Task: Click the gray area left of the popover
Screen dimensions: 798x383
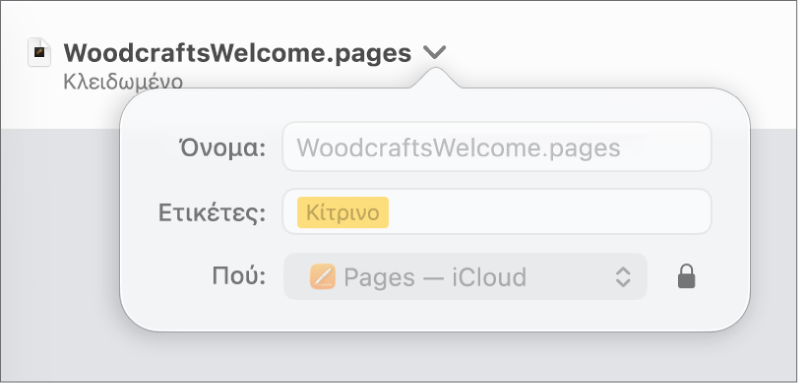Action: [60, 229]
